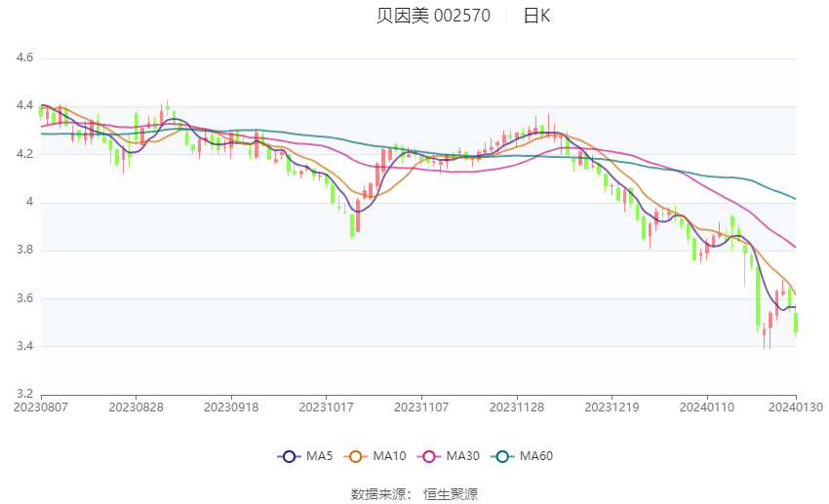Click the 数据来源 恒生聚源 source text

coord(414,494)
